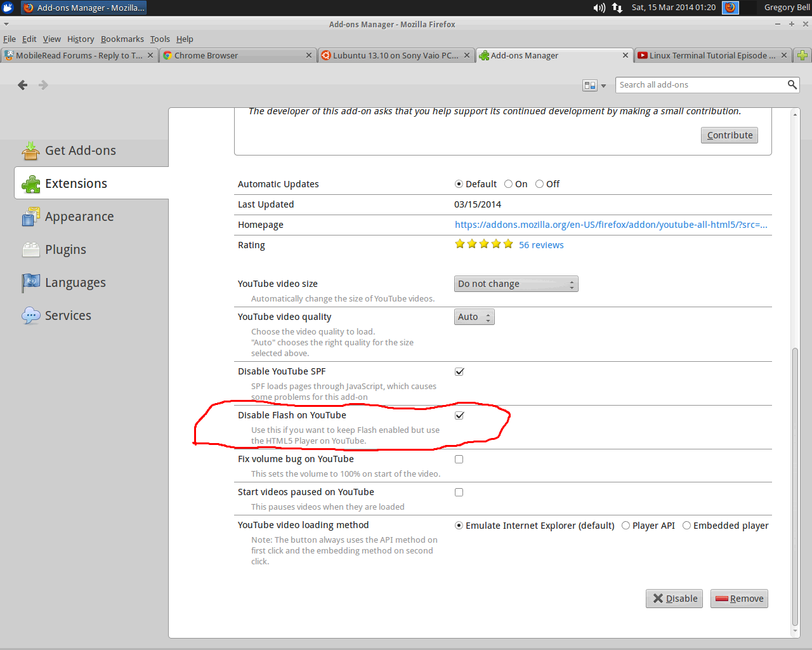Click the Firefox icon in system tray
The width and height of the screenshot is (812, 650).
pyautogui.click(x=730, y=8)
